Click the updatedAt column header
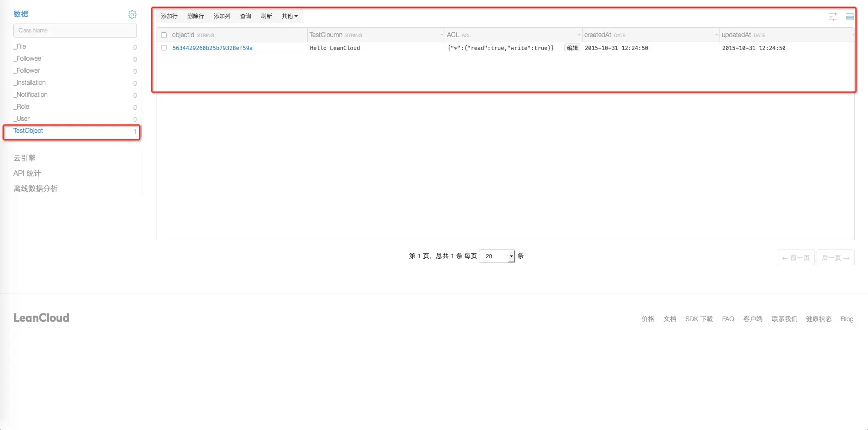This screenshot has height=430, width=868. (x=787, y=35)
